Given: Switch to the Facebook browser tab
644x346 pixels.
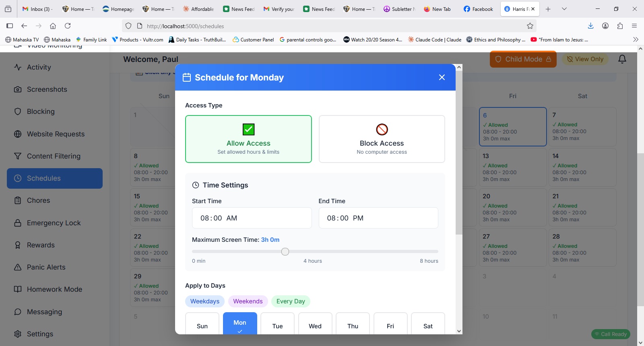Looking at the screenshot, I should click(478, 9).
